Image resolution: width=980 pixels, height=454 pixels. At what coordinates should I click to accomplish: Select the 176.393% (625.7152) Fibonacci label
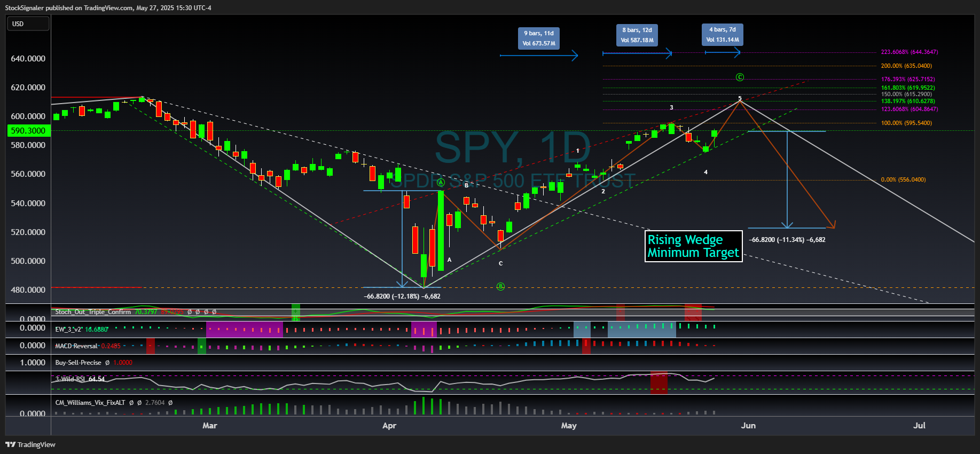908,79
